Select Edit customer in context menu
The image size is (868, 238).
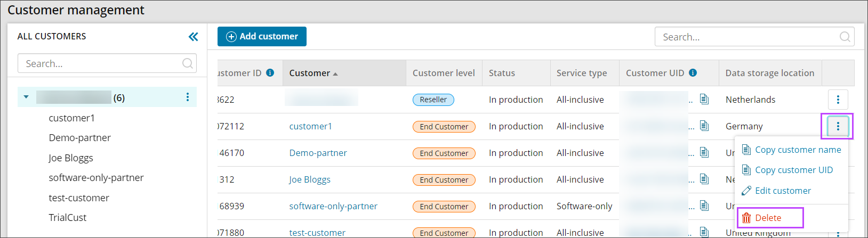coord(783,191)
